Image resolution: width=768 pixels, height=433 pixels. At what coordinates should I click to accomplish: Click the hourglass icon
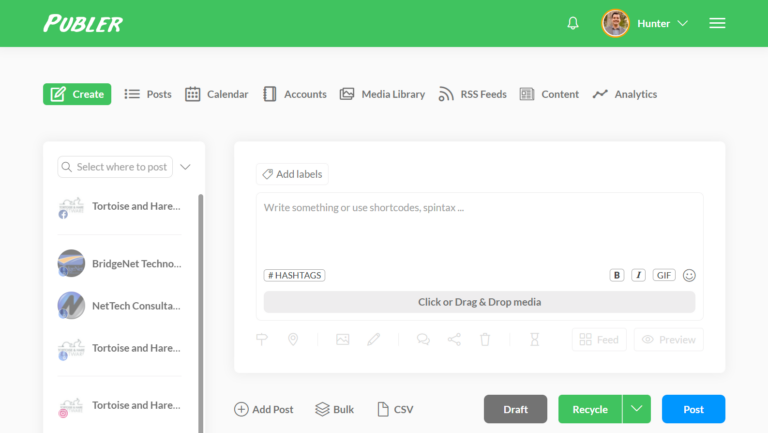534,339
